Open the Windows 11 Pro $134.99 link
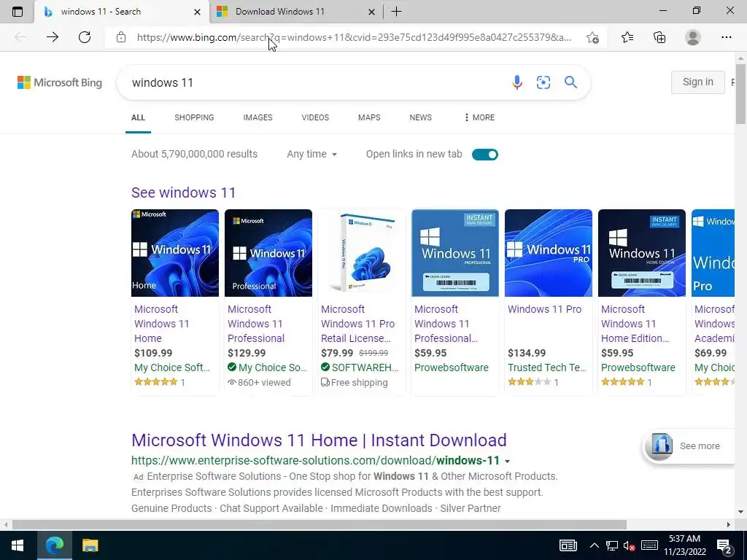 click(x=544, y=309)
